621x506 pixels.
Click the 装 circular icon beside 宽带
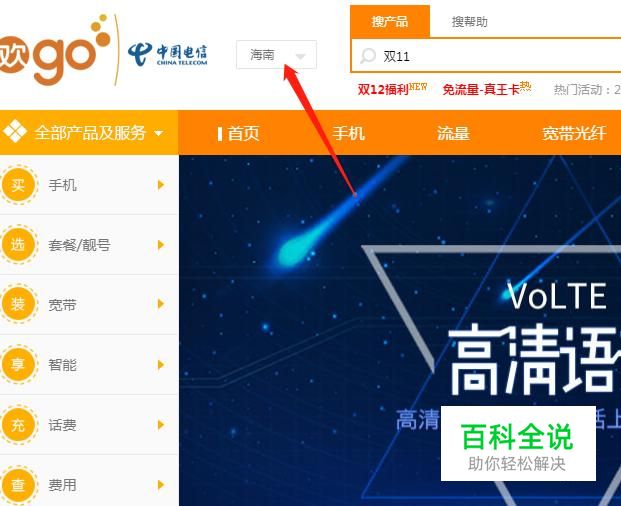click(18, 304)
